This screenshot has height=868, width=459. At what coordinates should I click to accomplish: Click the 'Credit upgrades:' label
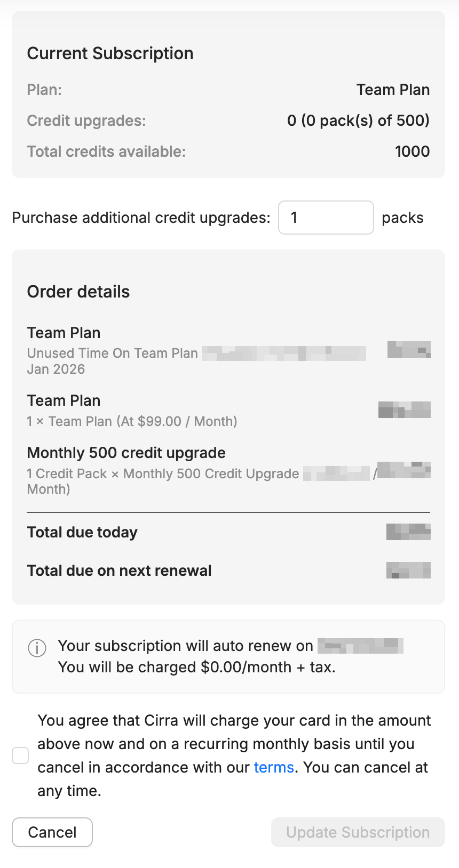(x=86, y=120)
